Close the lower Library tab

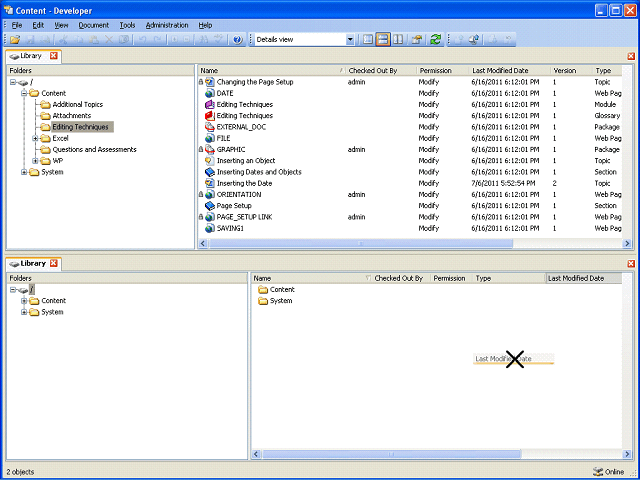[53, 263]
